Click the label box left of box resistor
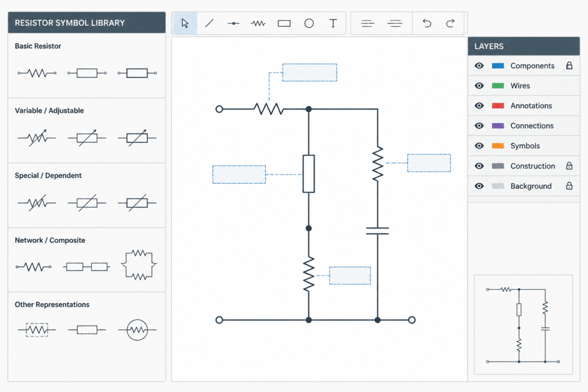588x392 pixels. [239, 174]
